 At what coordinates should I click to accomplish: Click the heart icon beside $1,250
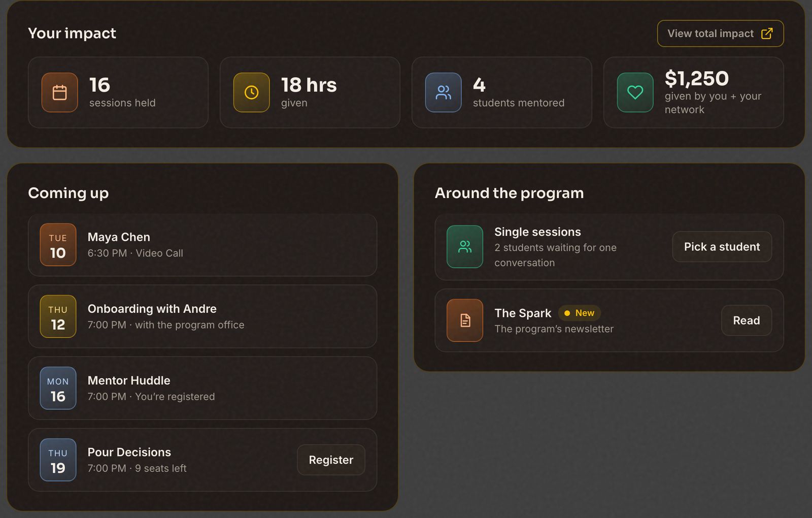click(x=635, y=92)
